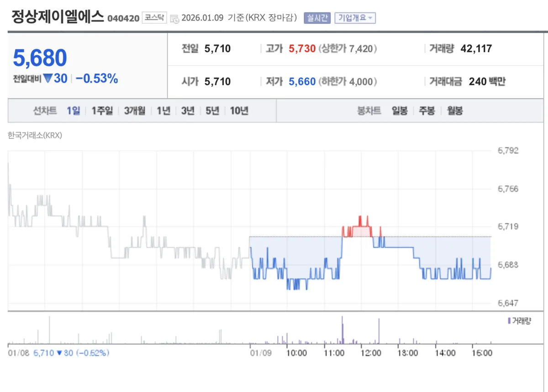548x392 pixels.
Task: Select the 3년 chart period
Action: pyautogui.click(x=188, y=111)
